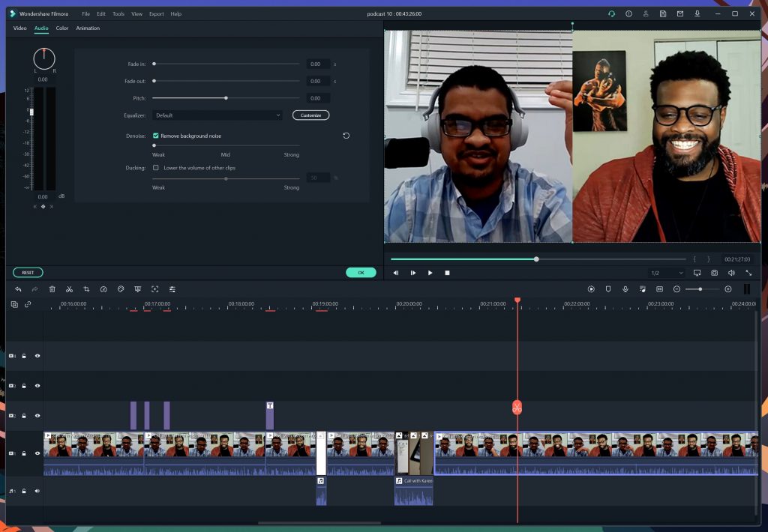Open the Color palette tool
The image size is (768, 532).
pos(121,289)
